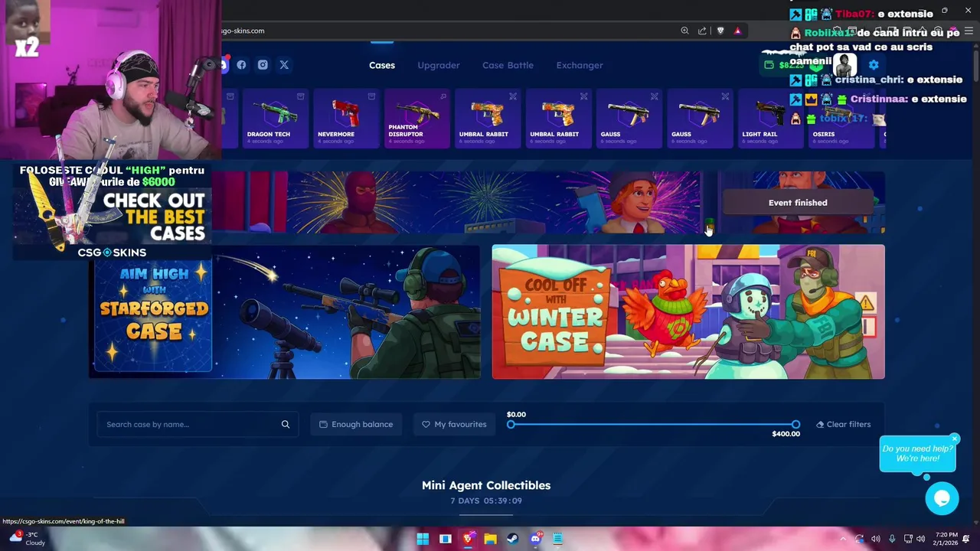This screenshot has width=980, height=551.
Task: Open Discord from the taskbar
Action: [536, 539]
